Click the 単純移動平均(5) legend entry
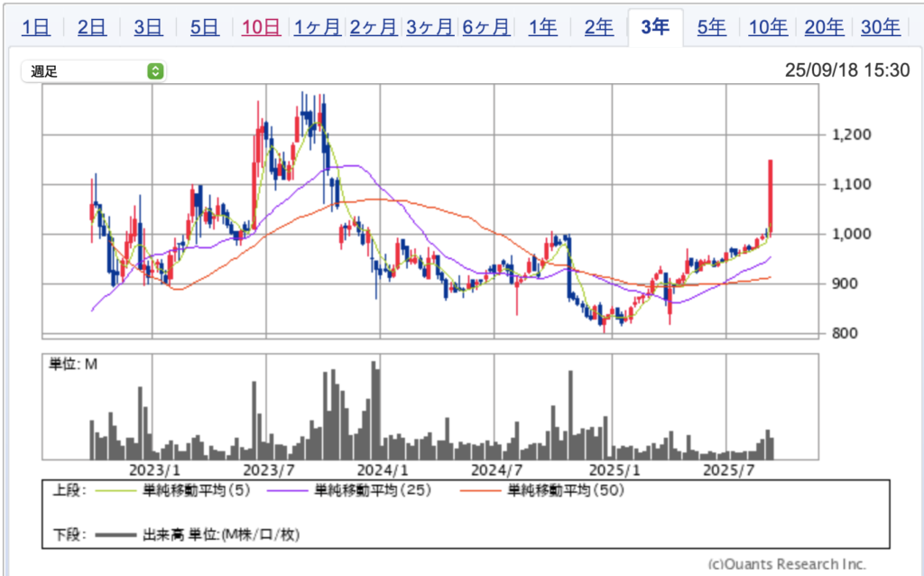This screenshot has width=924, height=576. [197, 490]
